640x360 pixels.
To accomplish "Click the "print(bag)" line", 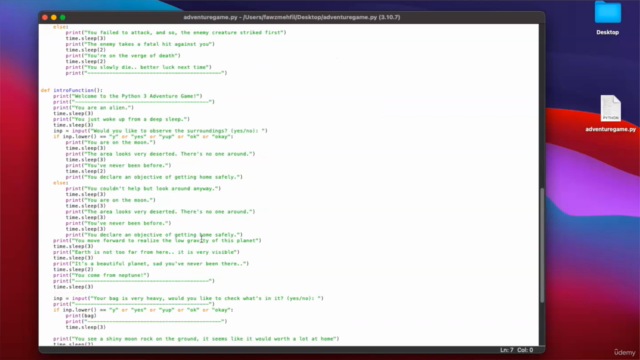I will click(x=81, y=316).
